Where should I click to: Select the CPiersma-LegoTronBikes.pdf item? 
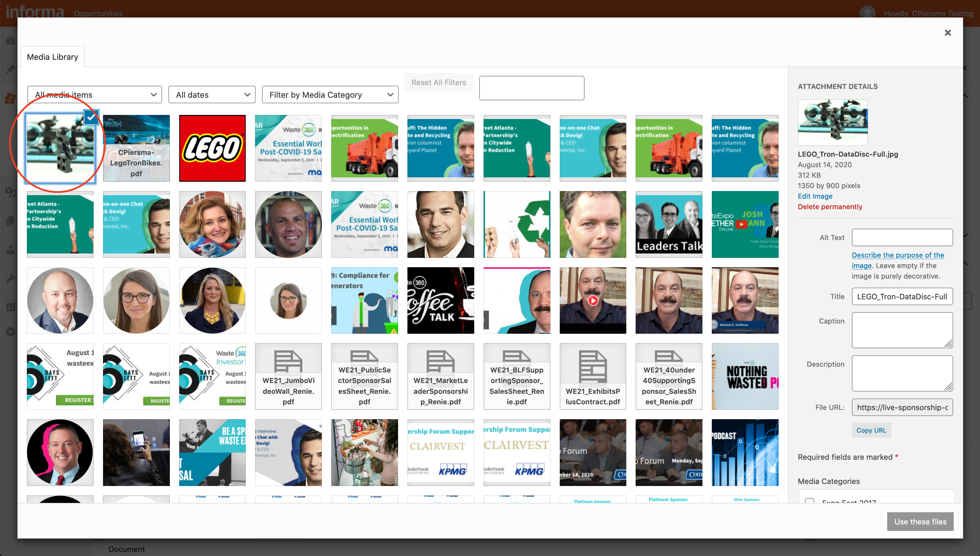tap(136, 148)
